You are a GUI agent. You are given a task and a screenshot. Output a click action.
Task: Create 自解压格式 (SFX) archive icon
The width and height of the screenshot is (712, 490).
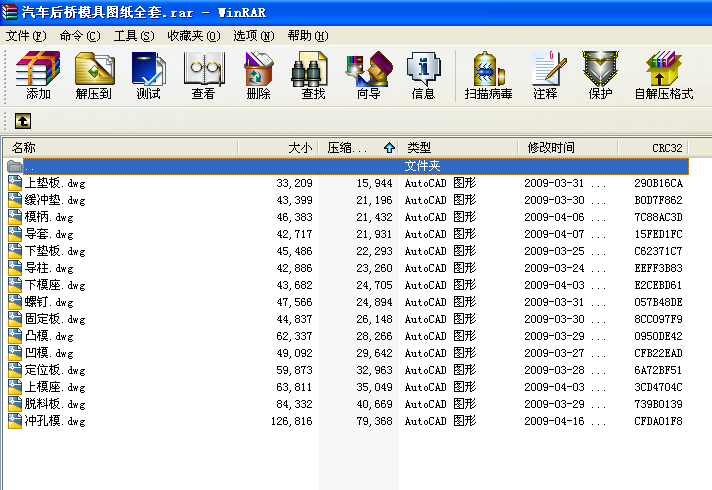point(663,75)
